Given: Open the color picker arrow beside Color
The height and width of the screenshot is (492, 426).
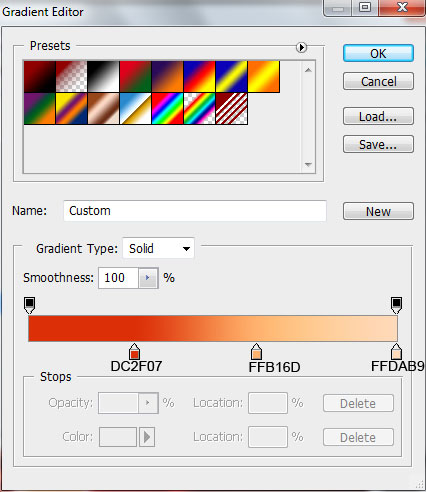Looking at the screenshot, I should pos(147,437).
